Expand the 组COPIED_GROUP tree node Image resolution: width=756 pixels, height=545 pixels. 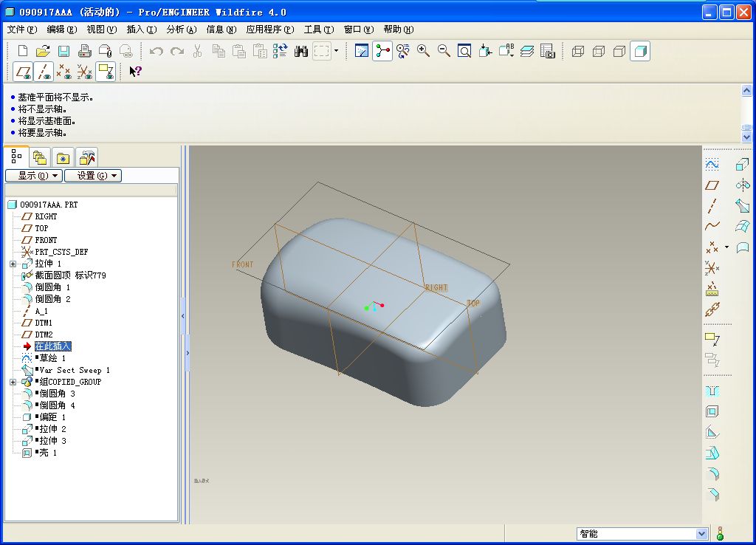pyautogui.click(x=13, y=382)
